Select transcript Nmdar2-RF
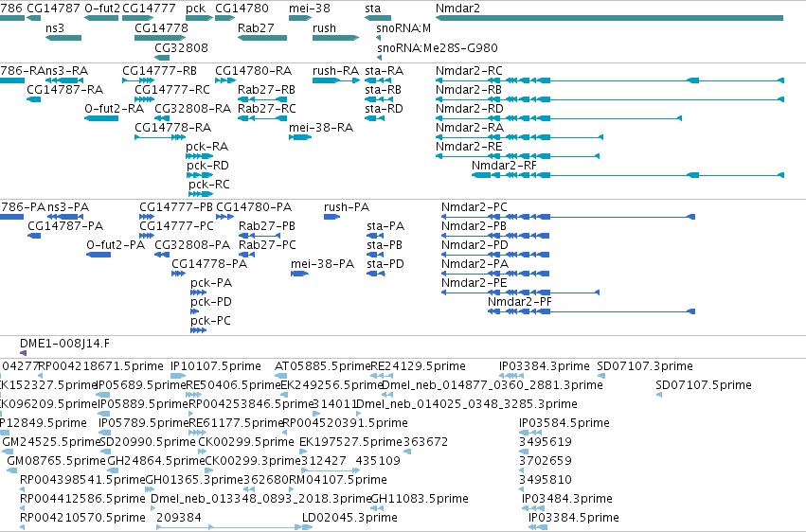The width and height of the screenshot is (806, 532). (x=504, y=166)
